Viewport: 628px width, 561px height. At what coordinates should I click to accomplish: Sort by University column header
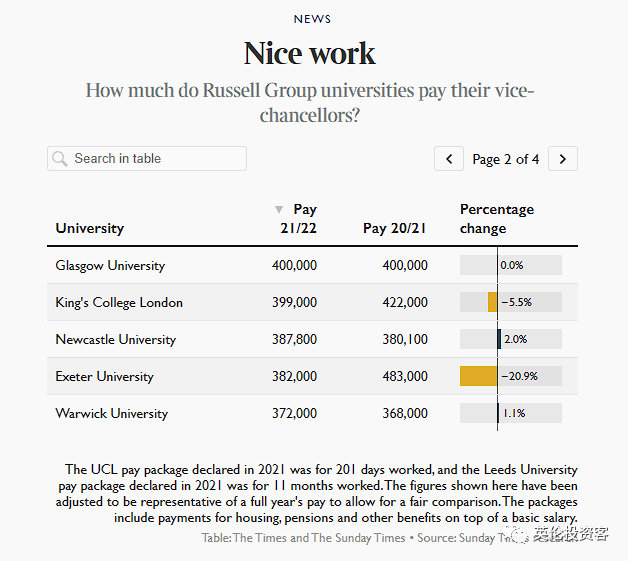tap(90, 228)
